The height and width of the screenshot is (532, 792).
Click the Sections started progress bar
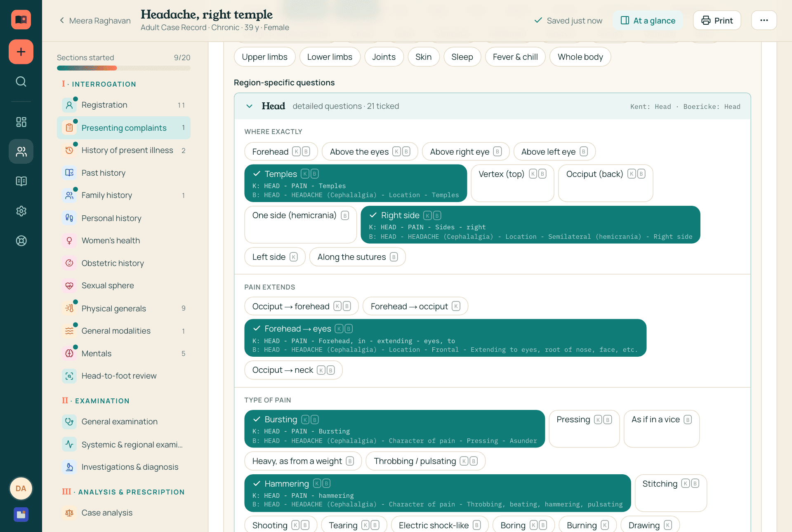coord(124,68)
